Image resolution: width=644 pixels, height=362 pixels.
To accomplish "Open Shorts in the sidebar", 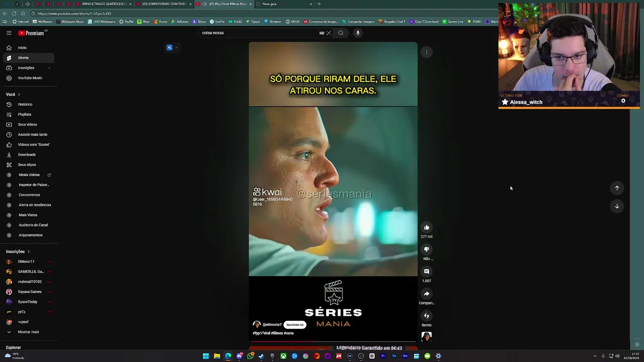I will tap(29, 58).
